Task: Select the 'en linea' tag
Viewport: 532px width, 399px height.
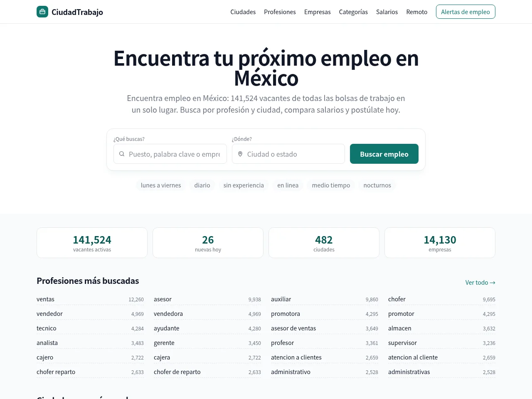Action: 288,185
